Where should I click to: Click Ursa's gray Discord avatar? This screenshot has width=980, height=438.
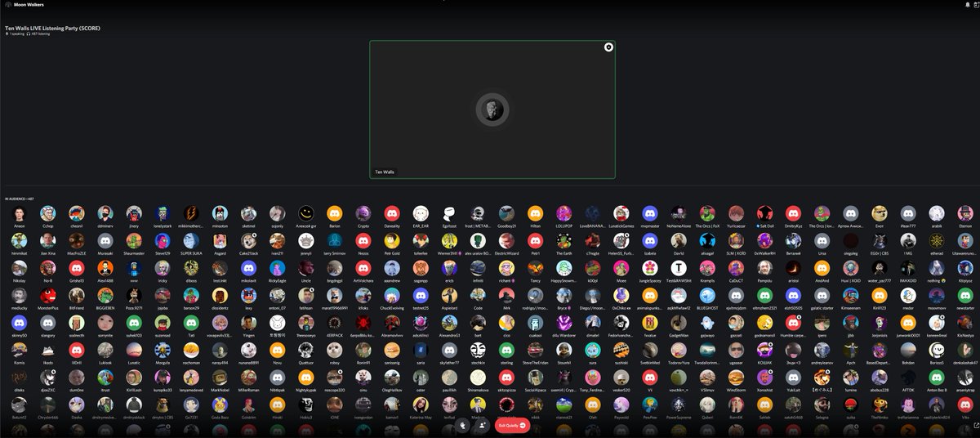[x=822, y=241]
